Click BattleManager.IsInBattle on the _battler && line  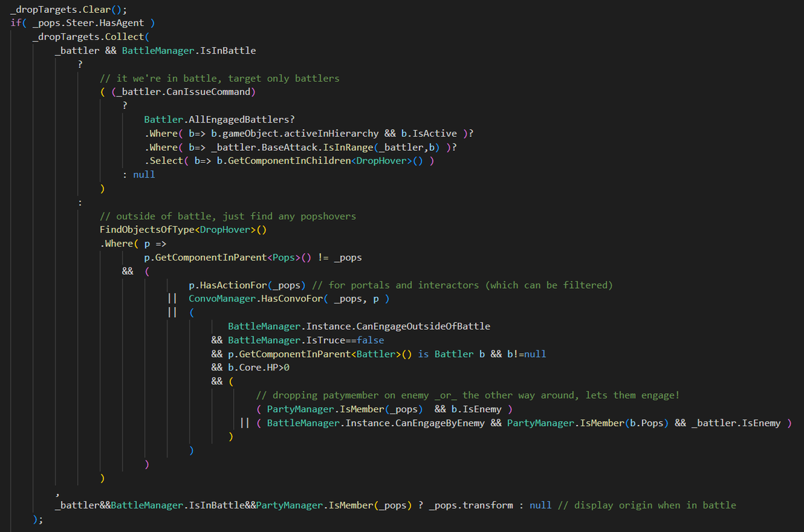189,50
